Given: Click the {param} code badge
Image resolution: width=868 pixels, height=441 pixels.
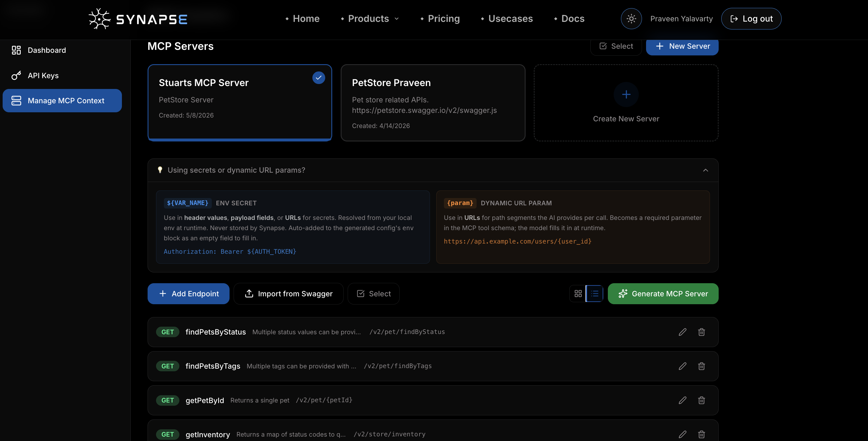Looking at the screenshot, I should click(460, 203).
